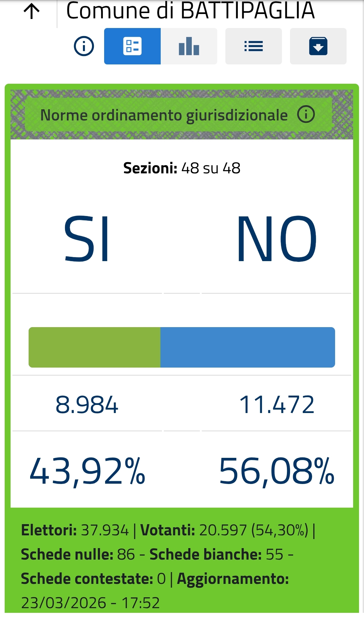Click the NO vote count 11.472
Viewport: 364px width, 620px height.
click(277, 405)
